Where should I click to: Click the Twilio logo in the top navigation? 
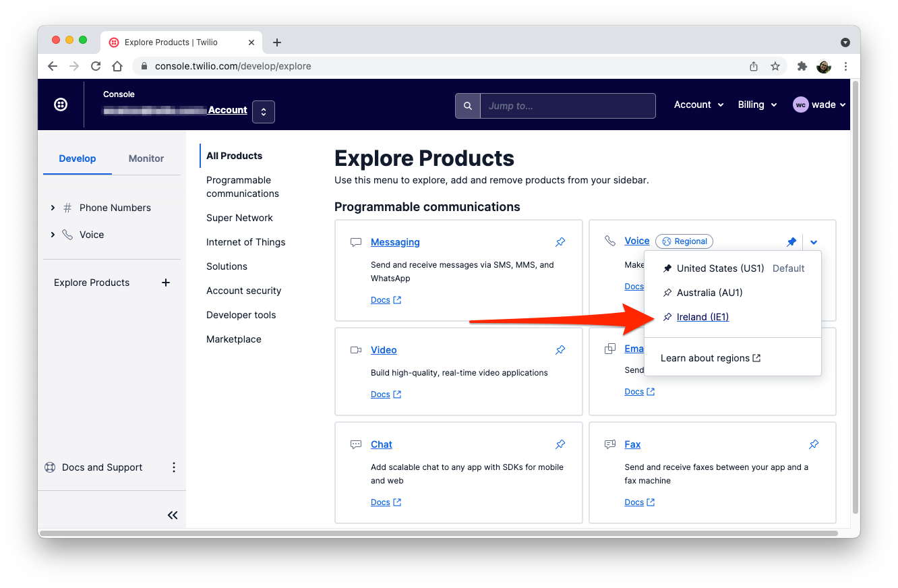(61, 105)
